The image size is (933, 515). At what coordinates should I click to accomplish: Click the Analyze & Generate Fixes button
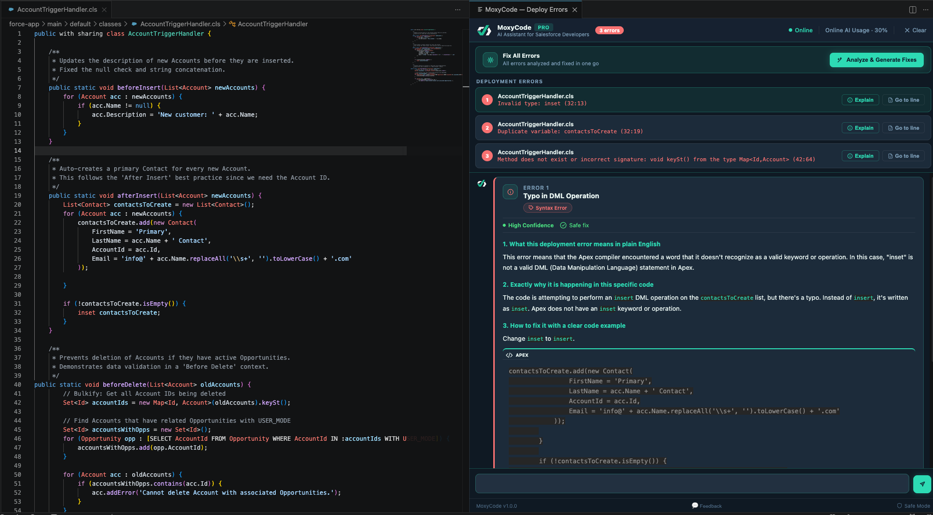876,59
